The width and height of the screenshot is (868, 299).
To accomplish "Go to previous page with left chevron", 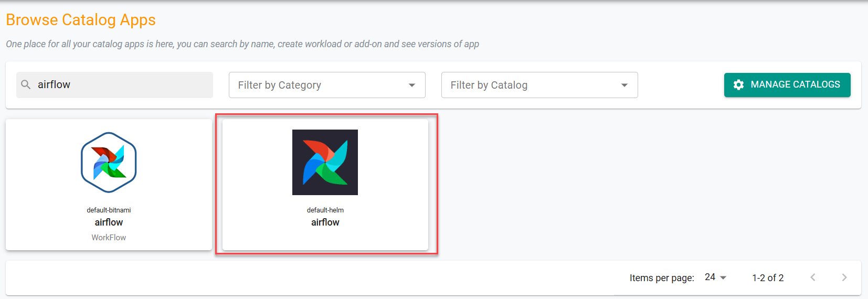I will [x=812, y=277].
